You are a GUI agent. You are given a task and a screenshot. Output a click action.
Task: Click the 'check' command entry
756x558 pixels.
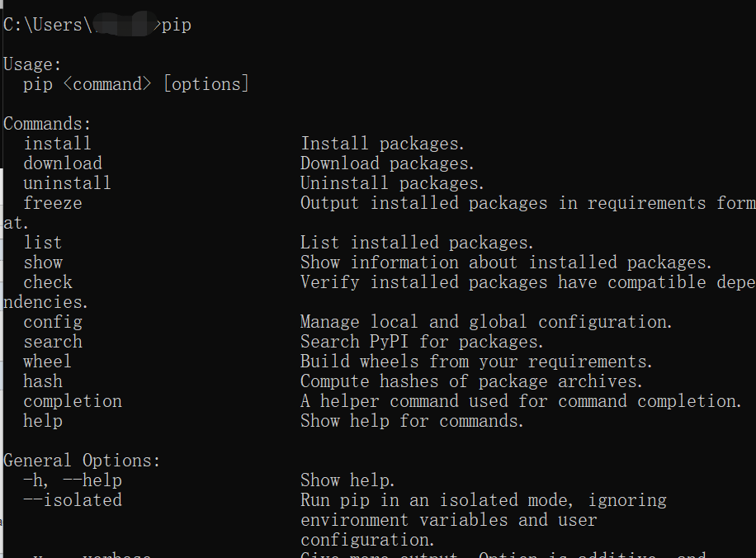48,282
